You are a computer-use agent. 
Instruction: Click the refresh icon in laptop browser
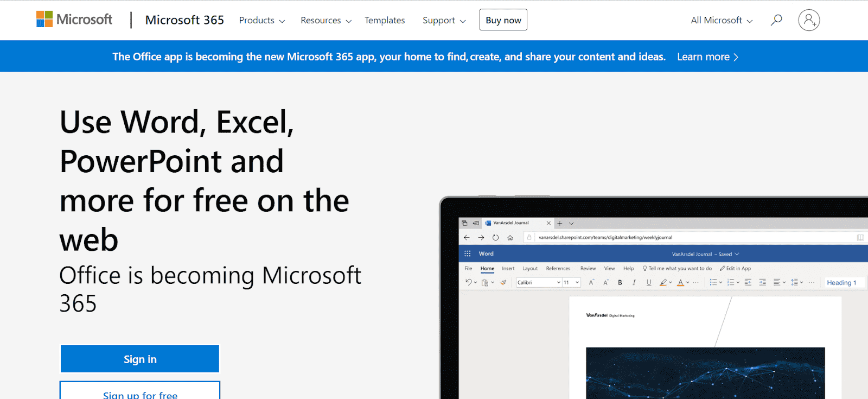pos(495,237)
